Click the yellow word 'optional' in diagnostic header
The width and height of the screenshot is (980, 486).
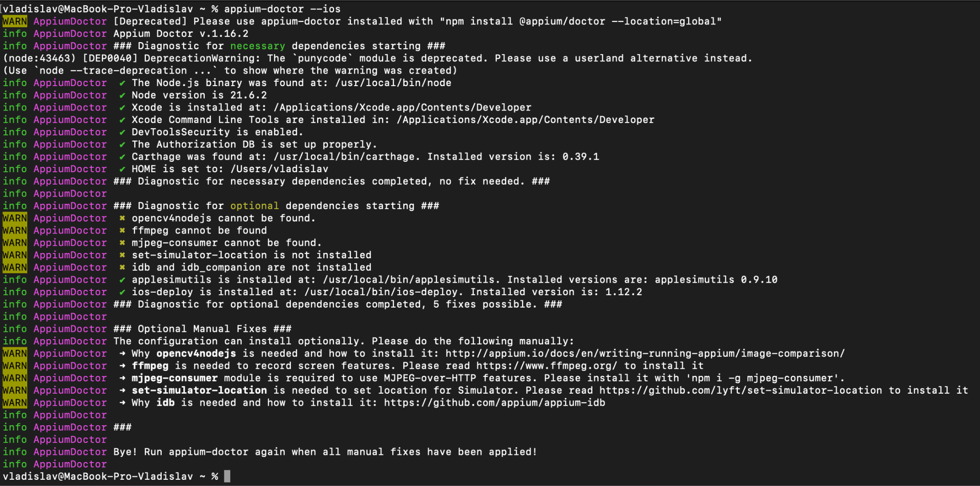click(x=255, y=206)
